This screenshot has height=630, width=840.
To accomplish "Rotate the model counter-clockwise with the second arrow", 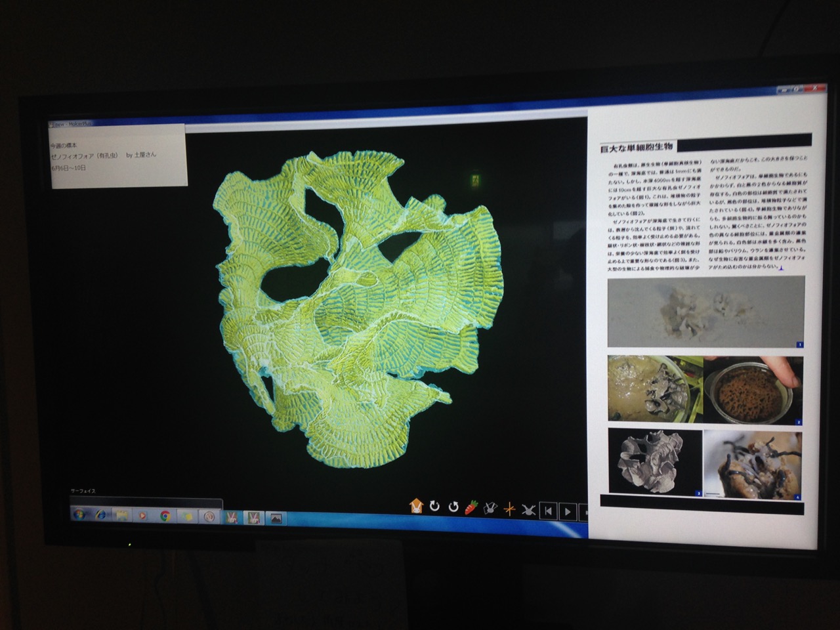I will click(453, 507).
